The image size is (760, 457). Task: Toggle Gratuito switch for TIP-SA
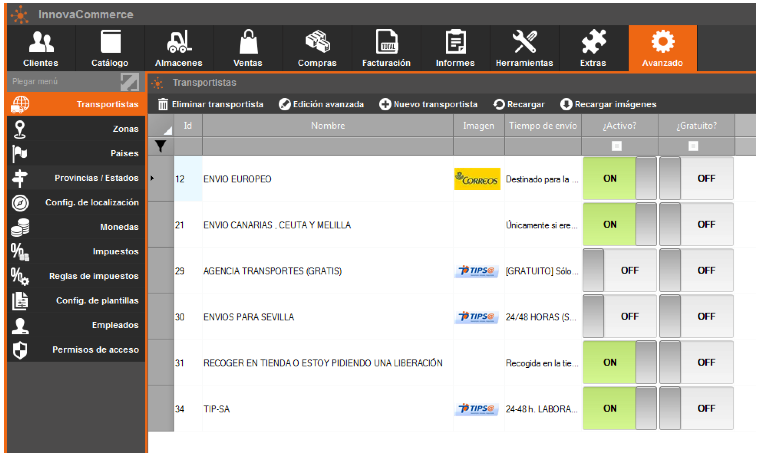point(696,409)
